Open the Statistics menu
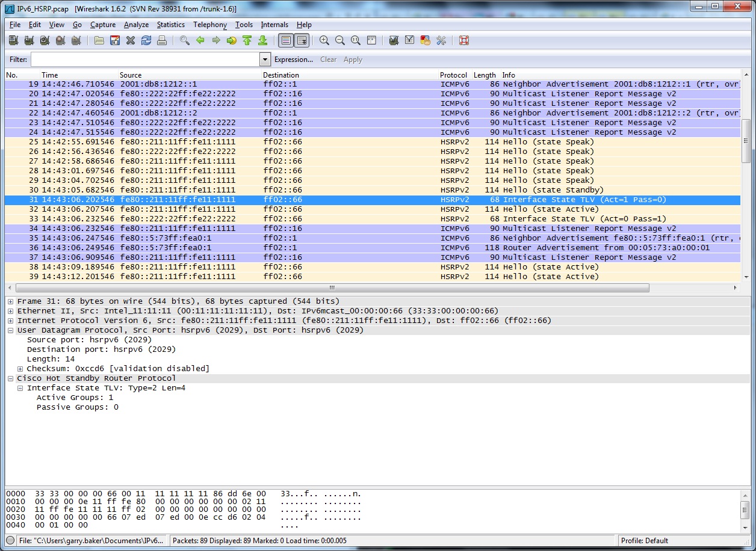 coord(171,25)
